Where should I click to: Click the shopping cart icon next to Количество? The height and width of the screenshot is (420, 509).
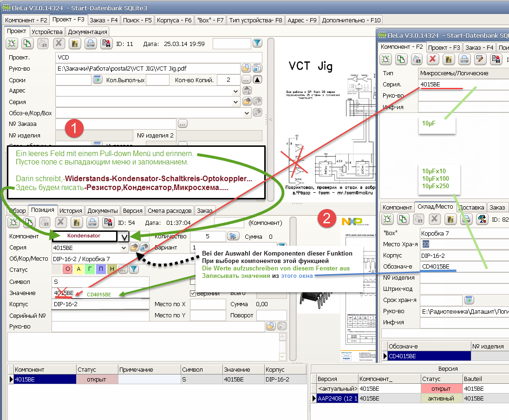coord(233,236)
